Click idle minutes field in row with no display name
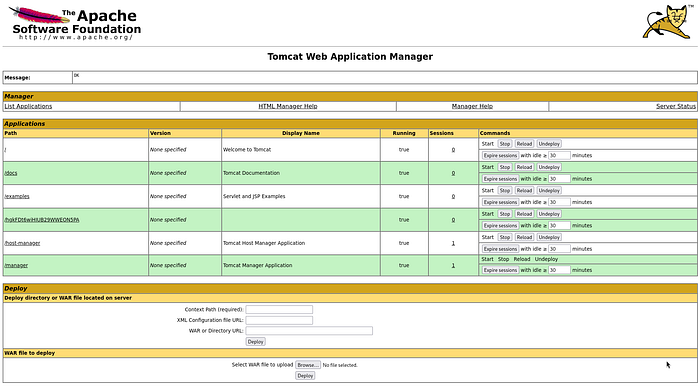 (559, 225)
